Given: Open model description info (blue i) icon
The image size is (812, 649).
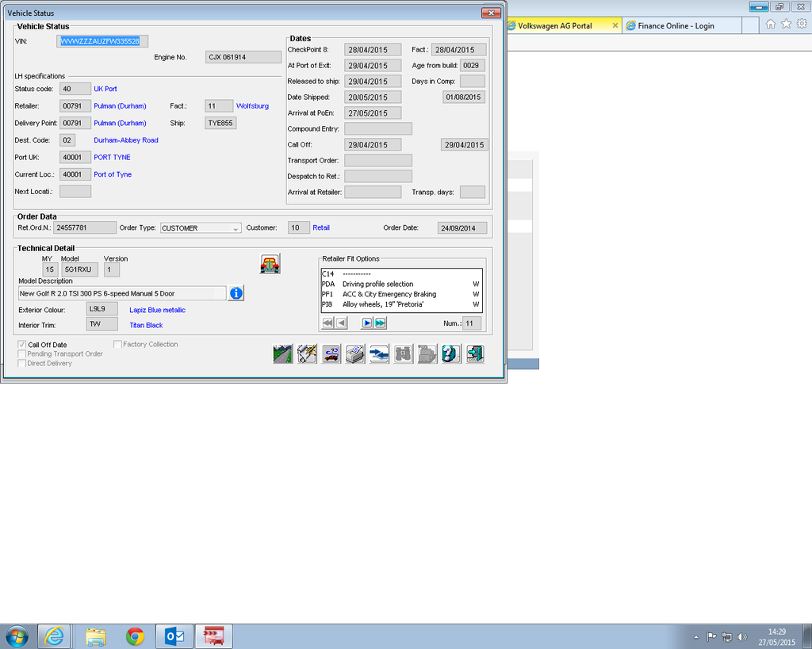Looking at the screenshot, I should (236, 293).
